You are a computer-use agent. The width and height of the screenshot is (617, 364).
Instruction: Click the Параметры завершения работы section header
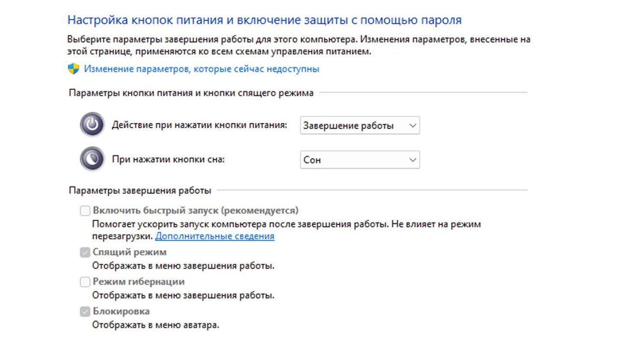[140, 191]
